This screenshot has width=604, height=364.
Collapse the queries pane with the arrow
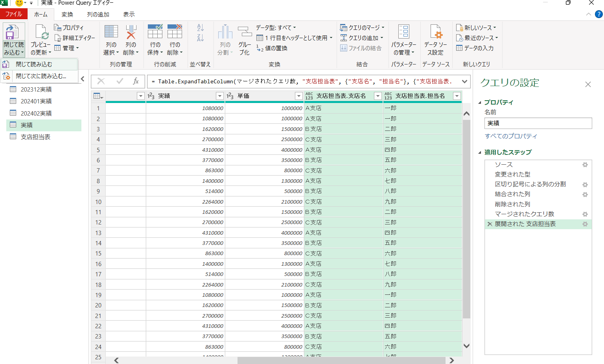(83, 79)
